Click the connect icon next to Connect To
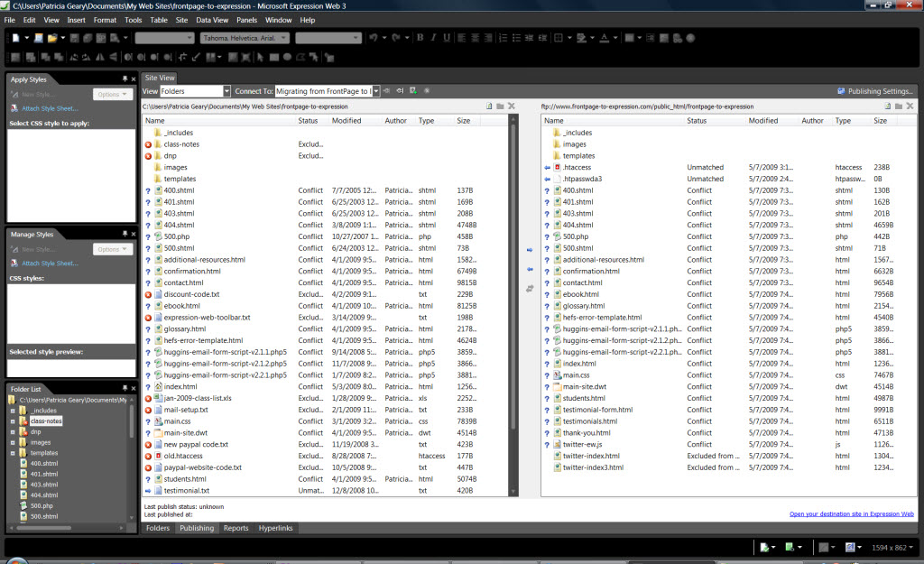924x564 pixels. (386, 91)
